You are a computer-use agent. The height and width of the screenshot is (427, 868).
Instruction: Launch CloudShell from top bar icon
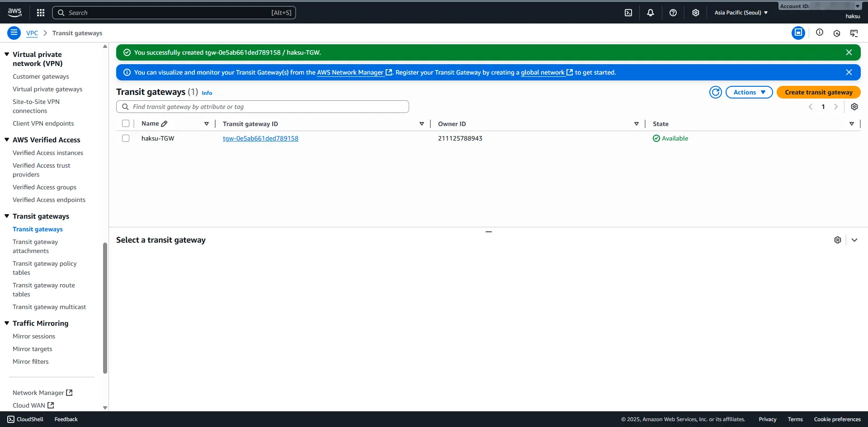[x=628, y=13]
